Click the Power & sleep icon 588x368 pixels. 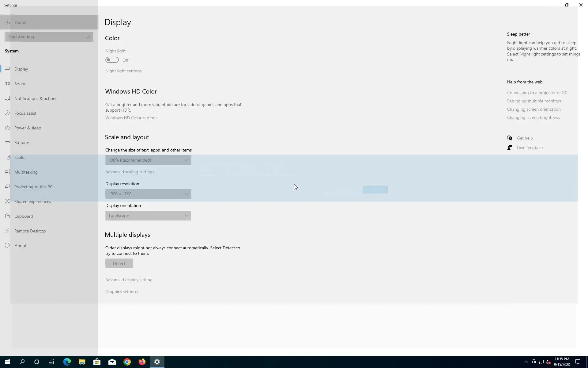pos(7,128)
